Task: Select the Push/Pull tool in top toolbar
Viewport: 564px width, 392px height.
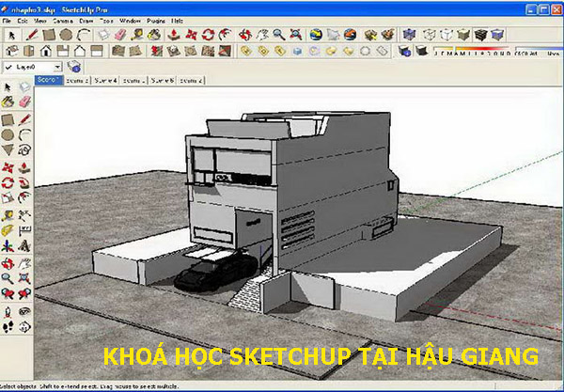Action: (x=174, y=35)
